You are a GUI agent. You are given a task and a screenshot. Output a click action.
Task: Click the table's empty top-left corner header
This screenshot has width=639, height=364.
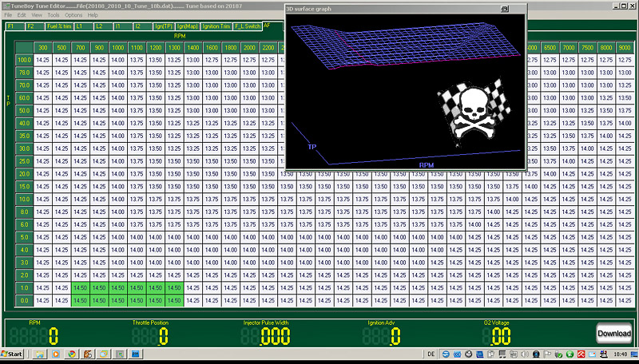coord(24,48)
